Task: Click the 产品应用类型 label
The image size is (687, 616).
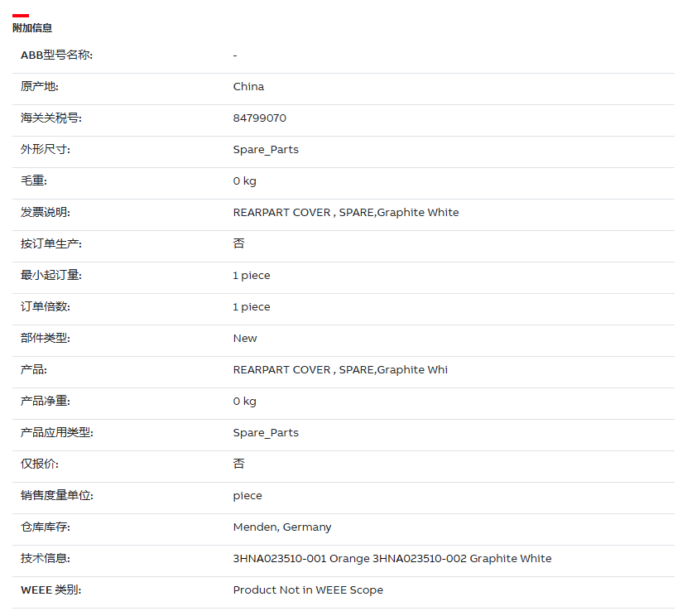Action: coord(56,433)
